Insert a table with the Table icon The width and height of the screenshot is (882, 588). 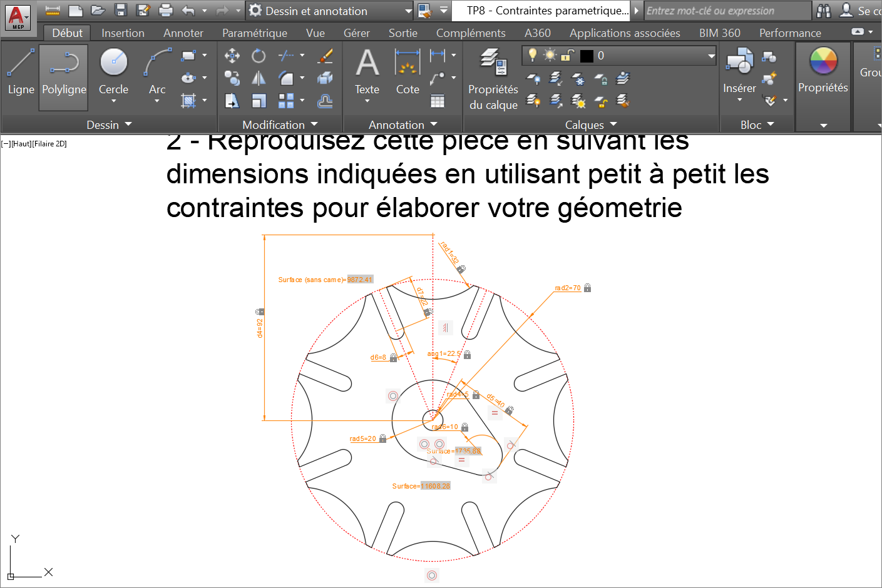pyautogui.click(x=438, y=101)
